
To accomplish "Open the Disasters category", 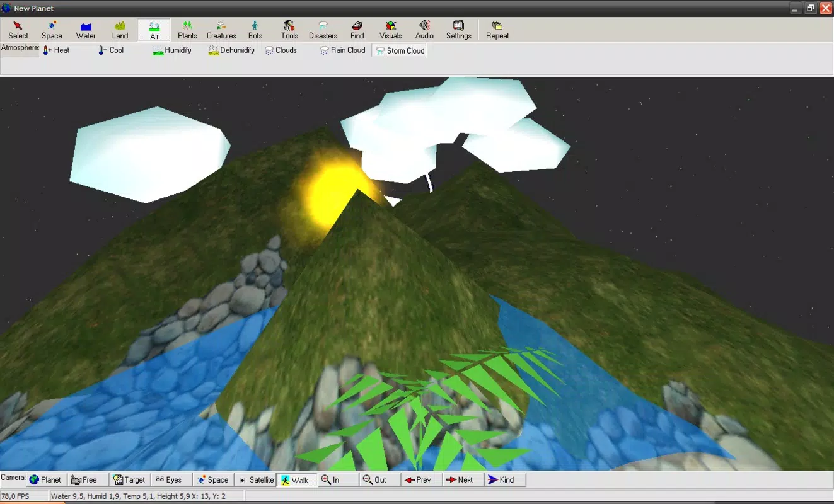I will [x=323, y=30].
